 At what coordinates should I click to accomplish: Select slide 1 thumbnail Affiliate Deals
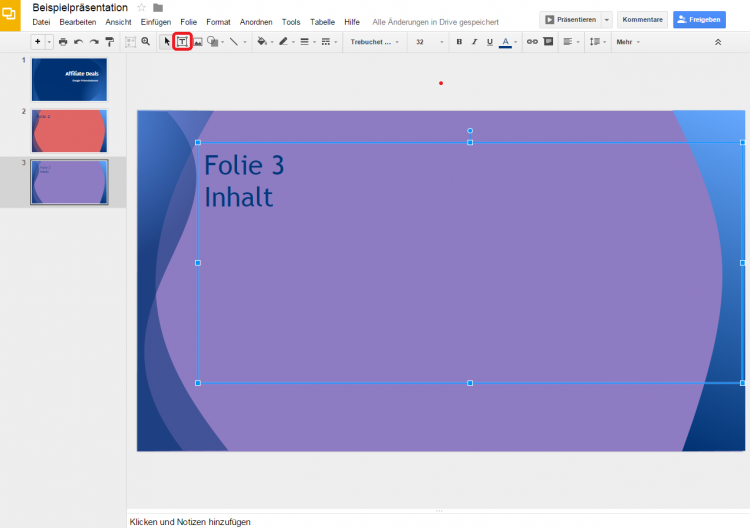pos(69,79)
